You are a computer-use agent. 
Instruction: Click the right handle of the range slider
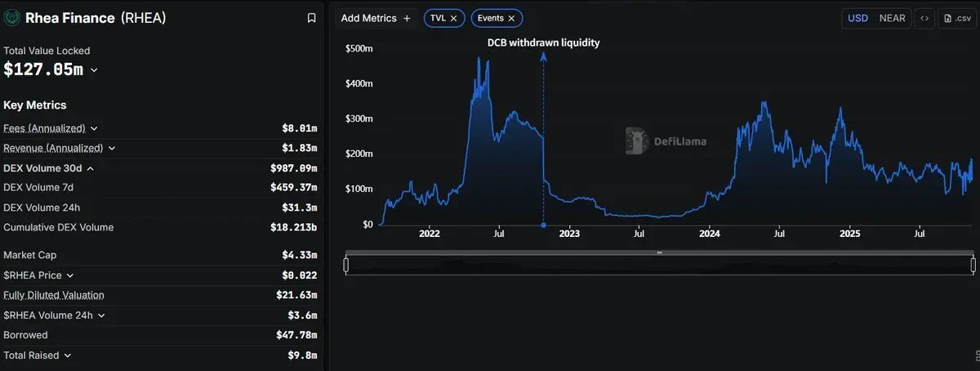(x=973, y=265)
